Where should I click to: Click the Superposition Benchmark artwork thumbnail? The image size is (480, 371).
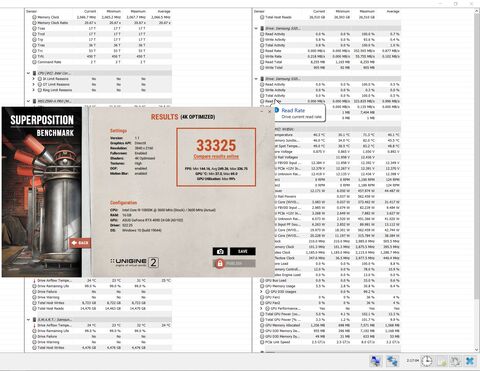[42, 192]
